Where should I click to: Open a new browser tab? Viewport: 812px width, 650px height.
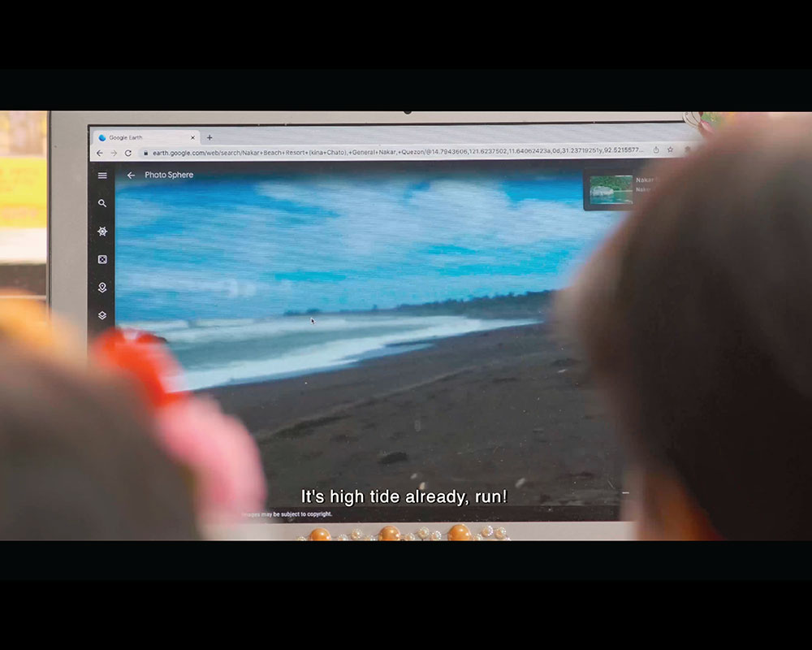[209, 137]
